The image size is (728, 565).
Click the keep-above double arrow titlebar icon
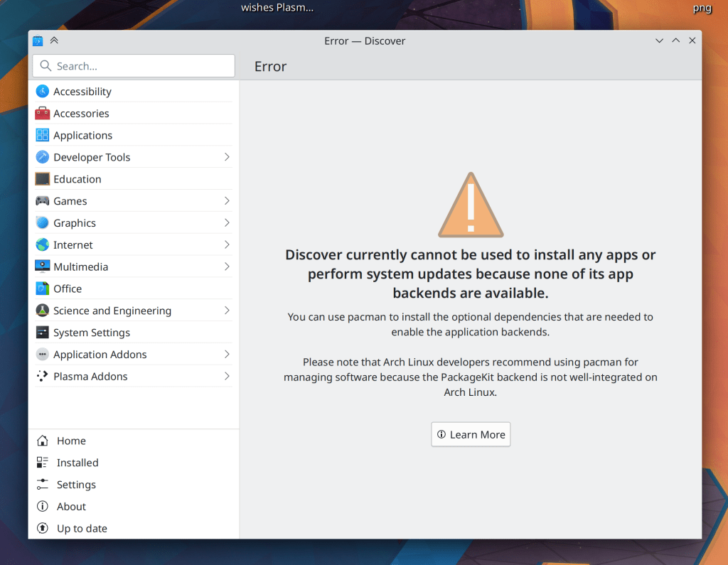pos(54,41)
